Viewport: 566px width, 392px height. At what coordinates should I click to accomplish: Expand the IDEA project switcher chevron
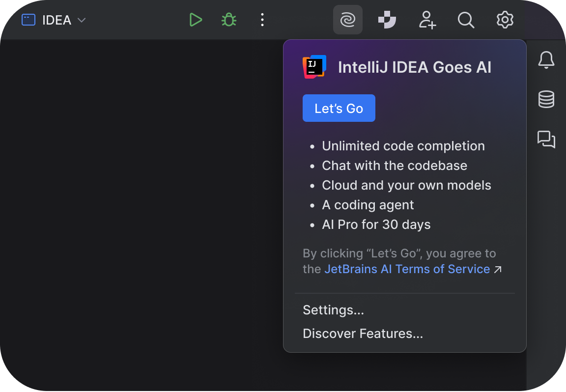(82, 21)
